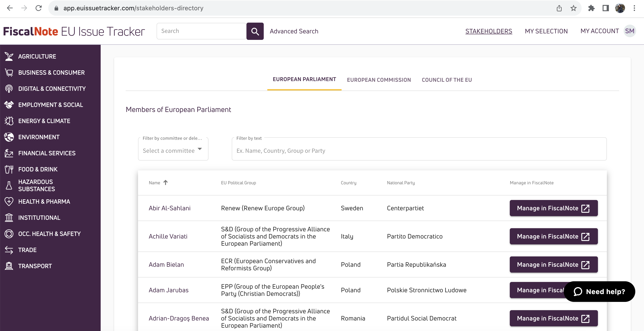The image size is (644, 331).
Task: Click the Health & Pharma heart icon
Action: coord(9,202)
